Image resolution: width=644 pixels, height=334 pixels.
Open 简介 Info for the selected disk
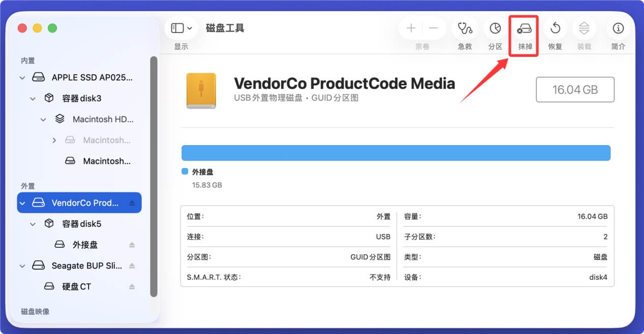[x=618, y=28]
